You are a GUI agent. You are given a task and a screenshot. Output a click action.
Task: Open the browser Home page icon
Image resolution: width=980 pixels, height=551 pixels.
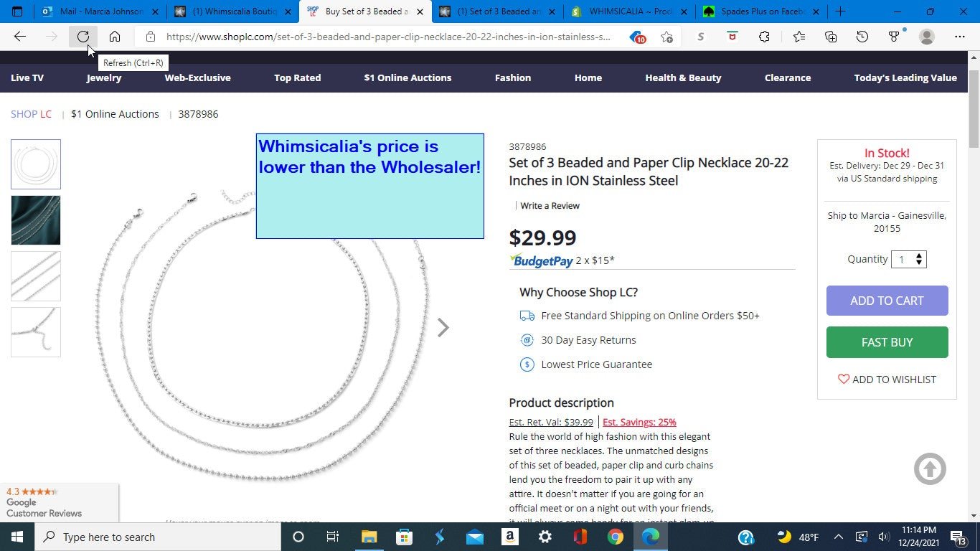click(x=115, y=37)
